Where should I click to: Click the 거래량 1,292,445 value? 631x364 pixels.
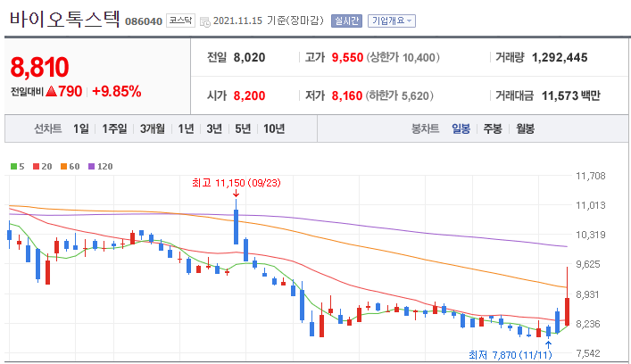[560, 57]
